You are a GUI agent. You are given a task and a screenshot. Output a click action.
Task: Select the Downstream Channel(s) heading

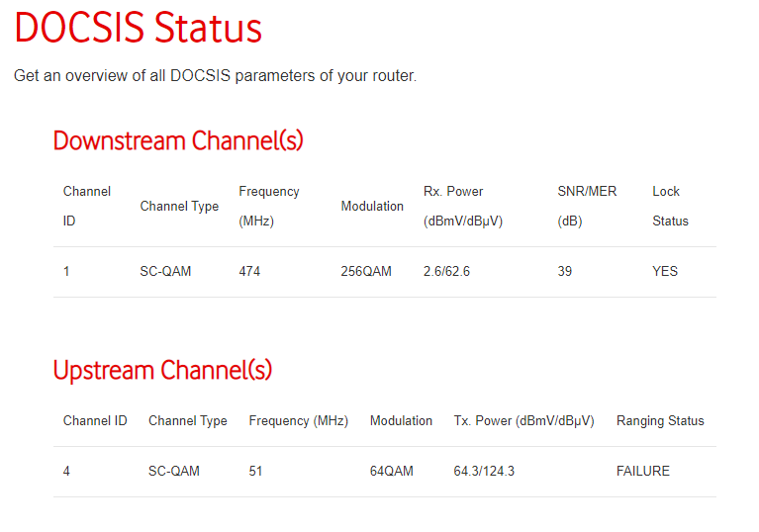point(178,140)
